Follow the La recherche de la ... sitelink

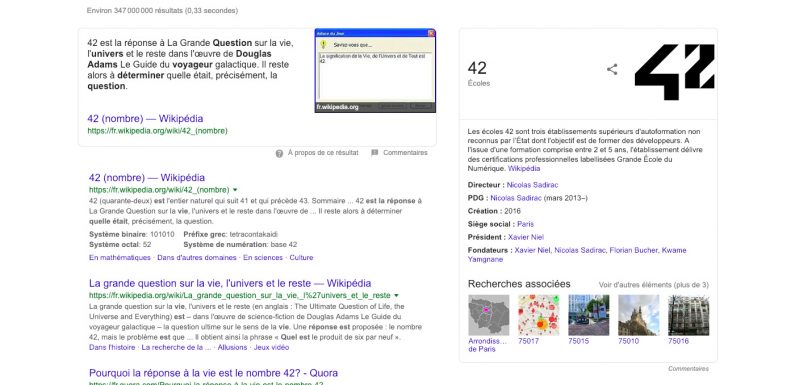click(176, 347)
